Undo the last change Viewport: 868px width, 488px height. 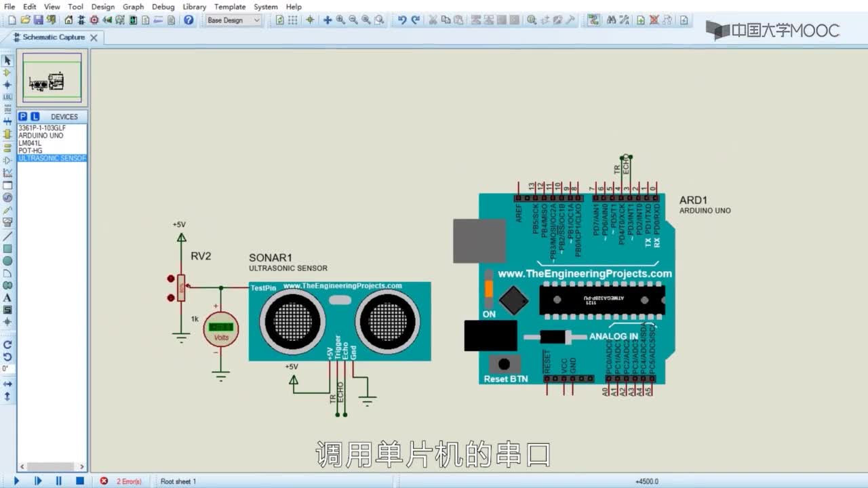pyautogui.click(x=402, y=20)
